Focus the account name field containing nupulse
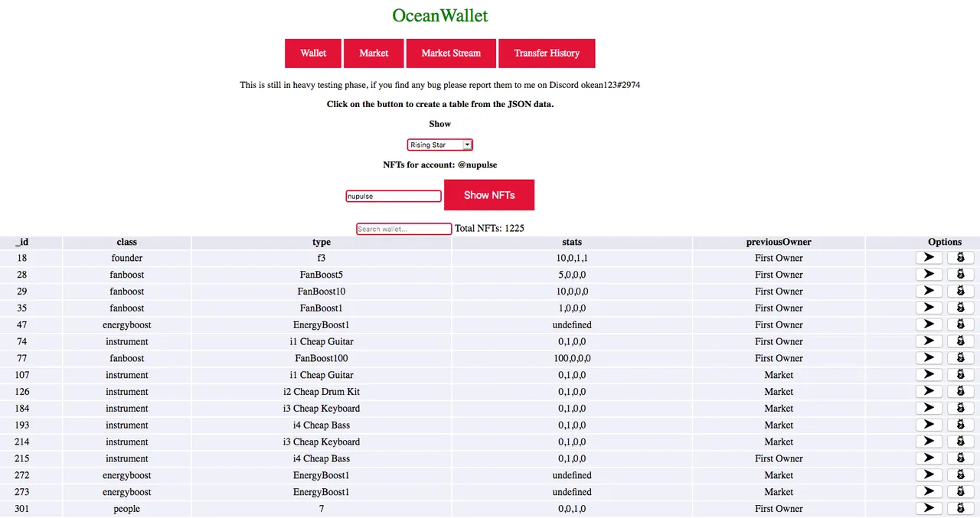 point(394,197)
